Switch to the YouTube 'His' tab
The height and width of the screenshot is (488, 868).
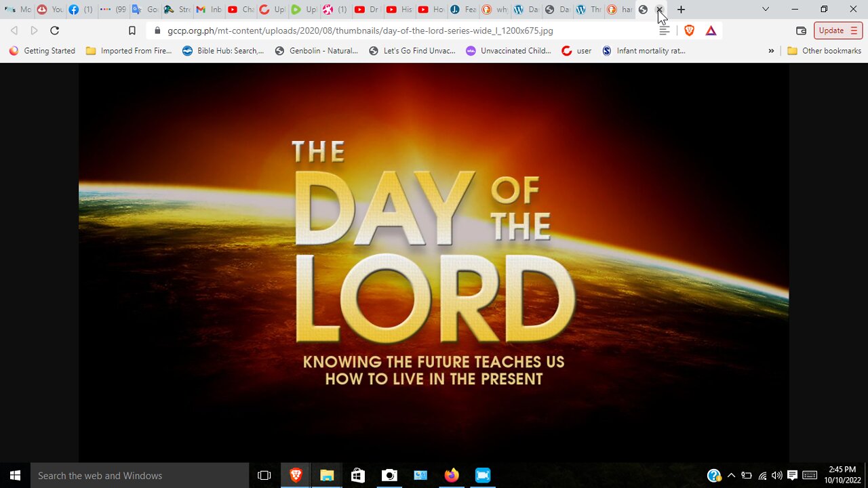point(400,9)
